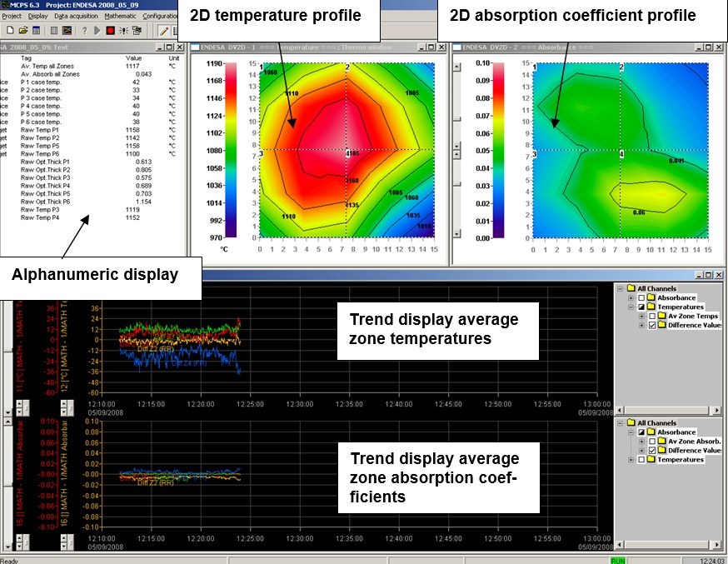This screenshot has height=564, width=728.
Task: Check the Absorbance box in upper tree
Action: click(641, 297)
